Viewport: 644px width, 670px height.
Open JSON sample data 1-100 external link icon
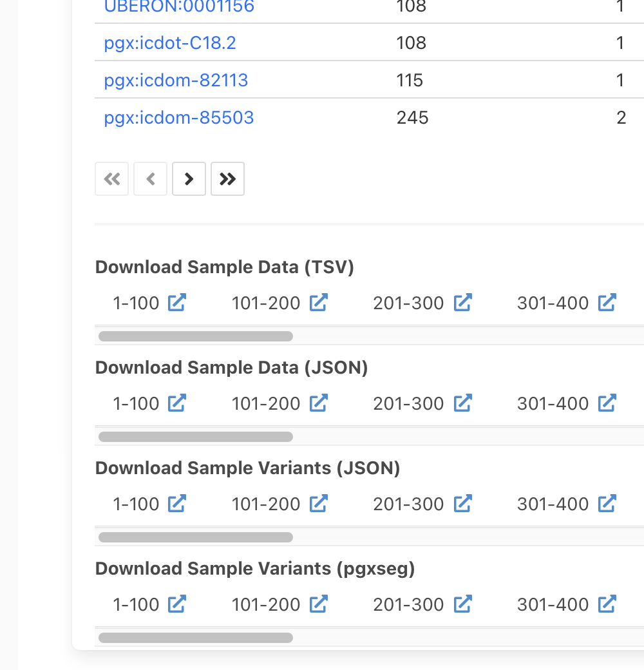[x=177, y=403]
